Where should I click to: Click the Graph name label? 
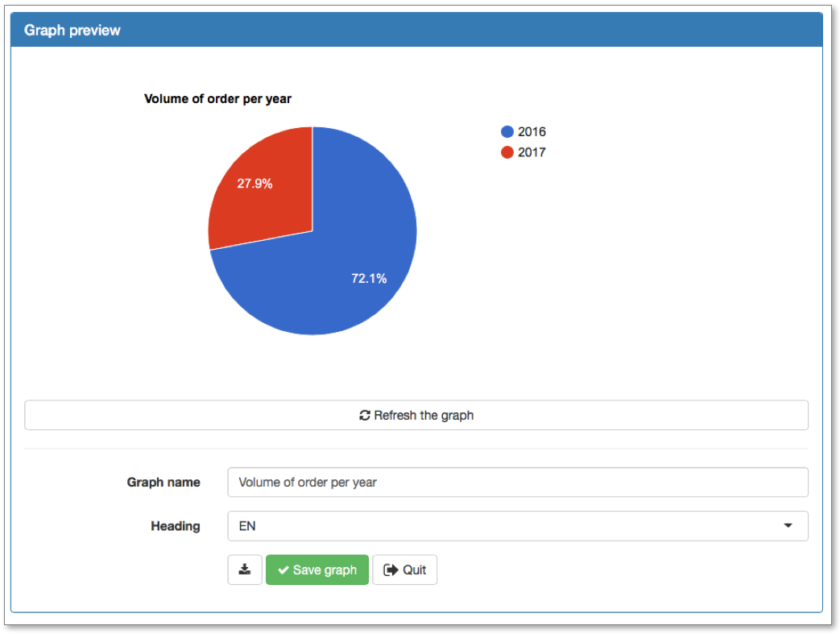click(163, 483)
